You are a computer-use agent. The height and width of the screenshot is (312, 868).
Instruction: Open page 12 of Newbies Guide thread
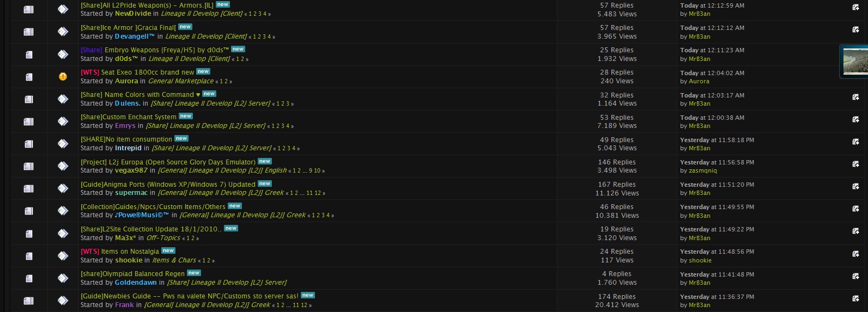304,305
